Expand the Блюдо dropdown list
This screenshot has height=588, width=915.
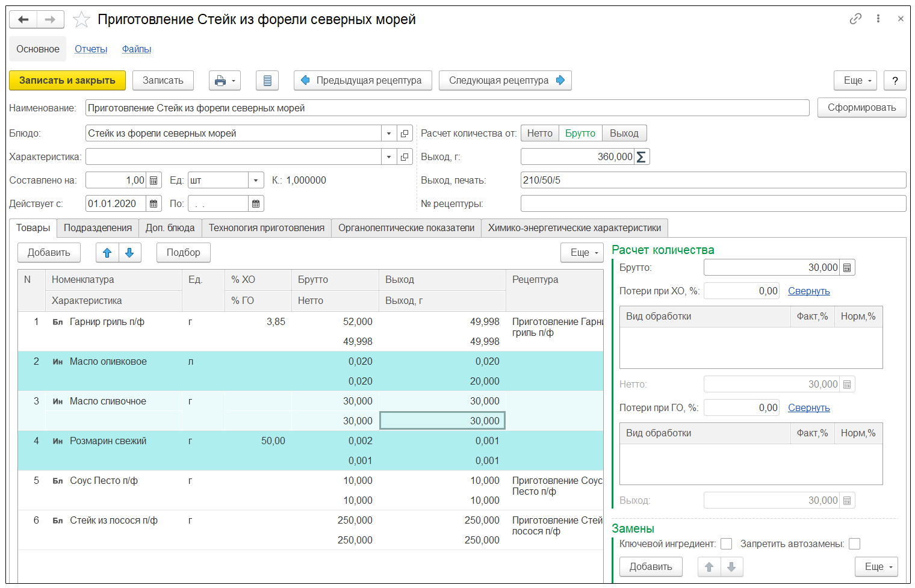[x=389, y=134]
